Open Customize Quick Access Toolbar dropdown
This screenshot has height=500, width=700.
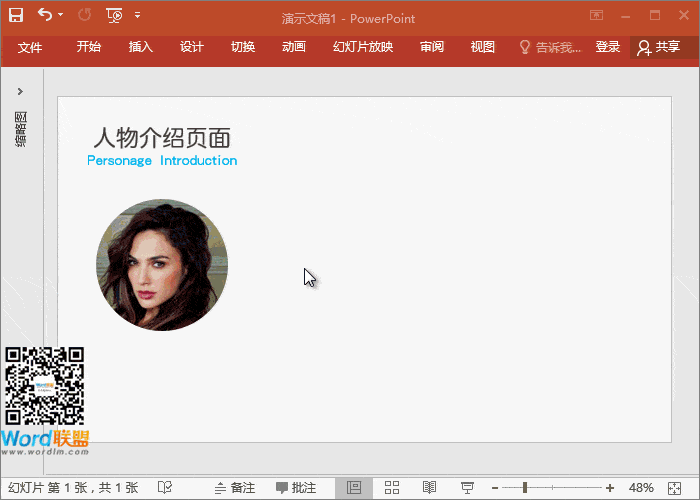[137, 15]
